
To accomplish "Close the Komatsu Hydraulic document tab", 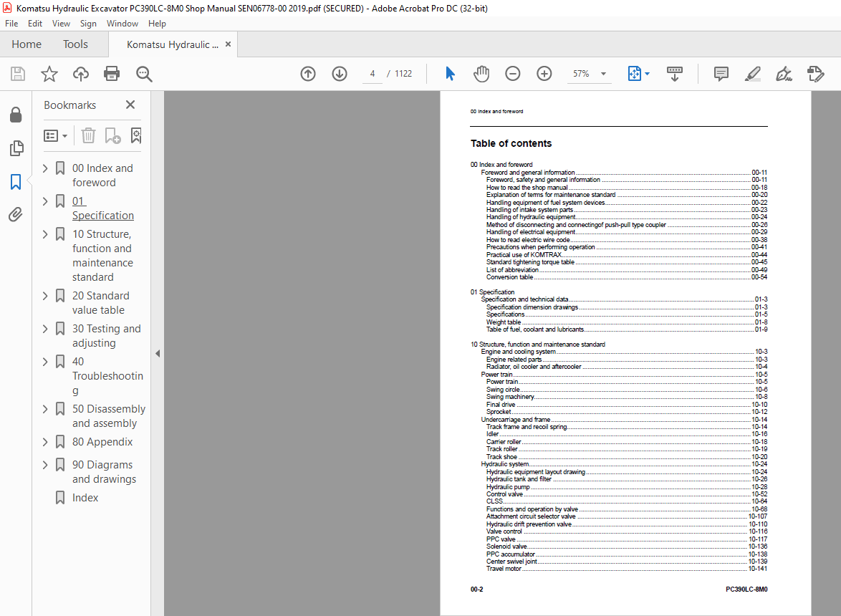I will tap(228, 44).
